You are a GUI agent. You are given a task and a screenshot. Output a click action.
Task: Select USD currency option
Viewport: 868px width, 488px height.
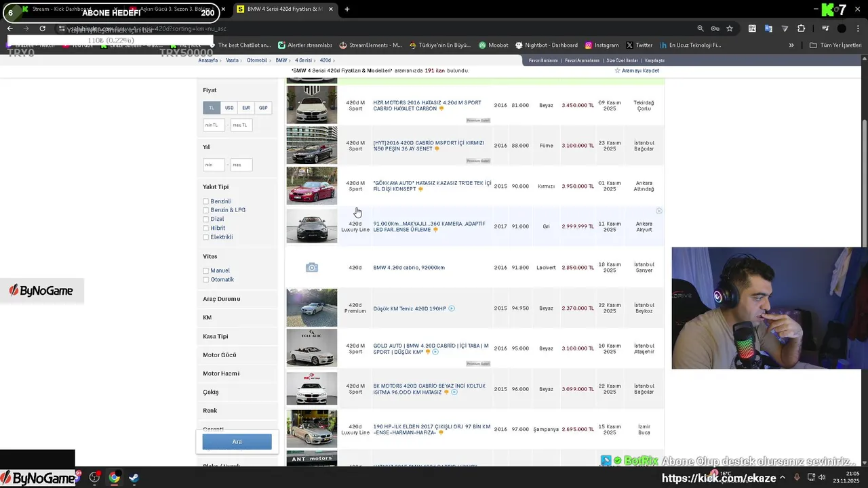[229, 108]
